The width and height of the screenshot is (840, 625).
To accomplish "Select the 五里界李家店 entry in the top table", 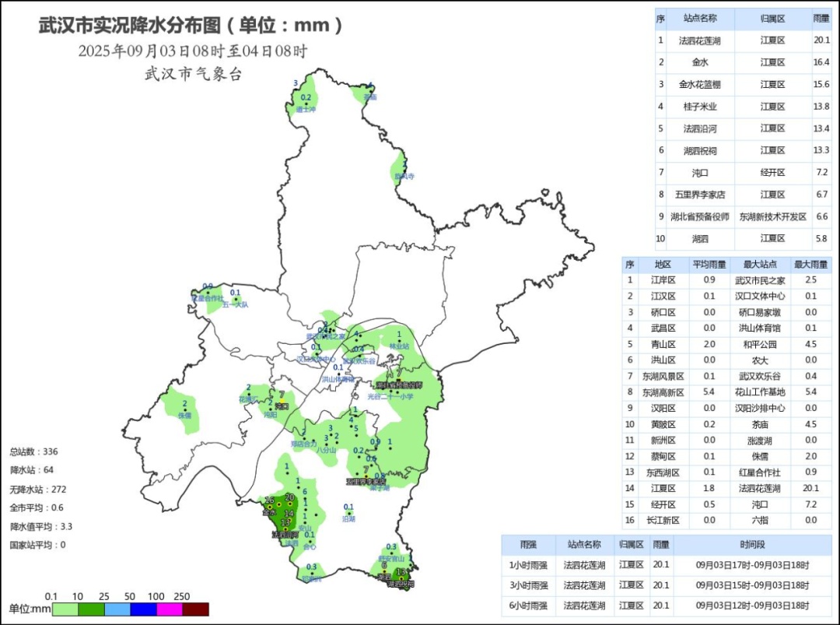I will pyautogui.click(x=700, y=194).
